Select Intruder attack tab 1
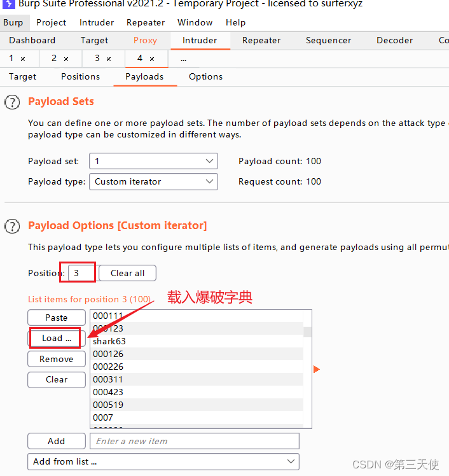Image resolution: width=449 pixels, height=476 pixels. 11,59
